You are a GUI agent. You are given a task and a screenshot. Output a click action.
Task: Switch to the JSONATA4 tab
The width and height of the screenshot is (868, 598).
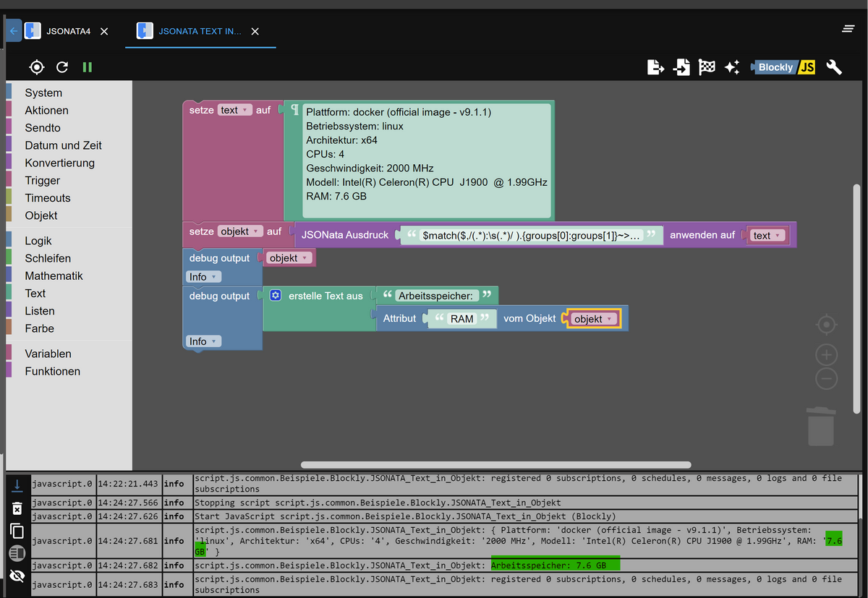[68, 31]
